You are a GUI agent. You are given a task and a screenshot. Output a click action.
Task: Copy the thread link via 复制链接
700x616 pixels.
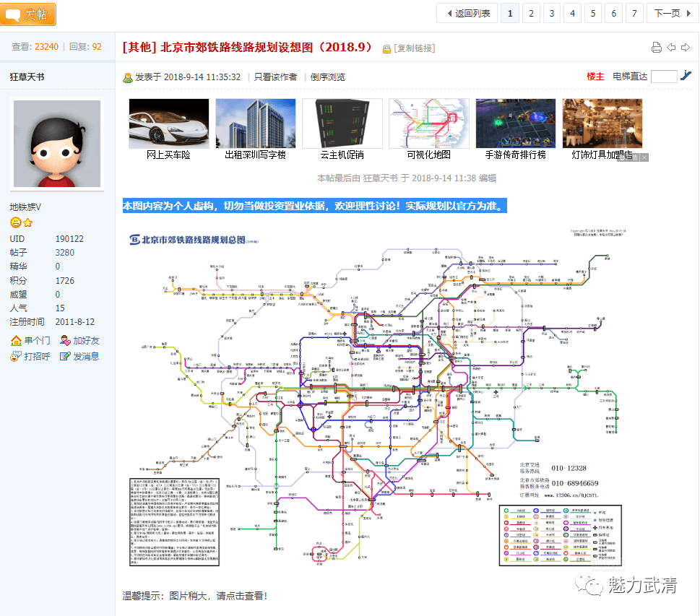[414, 48]
